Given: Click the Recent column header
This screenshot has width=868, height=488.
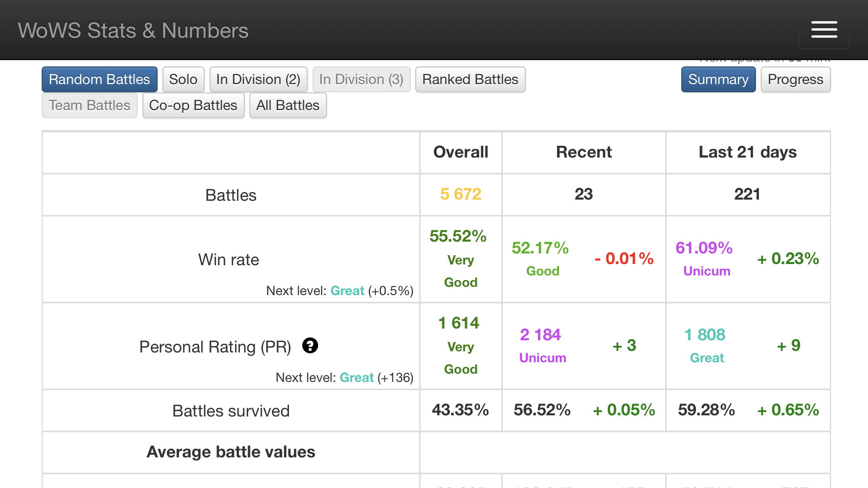Looking at the screenshot, I should coord(584,152).
